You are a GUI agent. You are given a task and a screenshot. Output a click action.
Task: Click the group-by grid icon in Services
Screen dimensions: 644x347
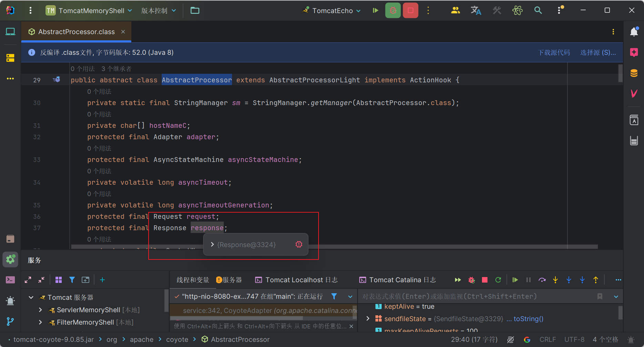point(59,280)
